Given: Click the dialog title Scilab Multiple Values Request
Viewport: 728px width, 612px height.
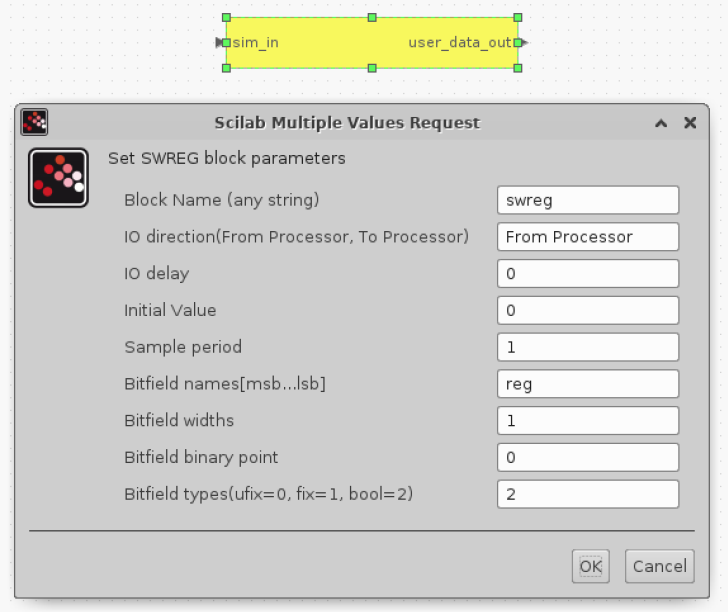Looking at the screenshot, I should (347, 123).
